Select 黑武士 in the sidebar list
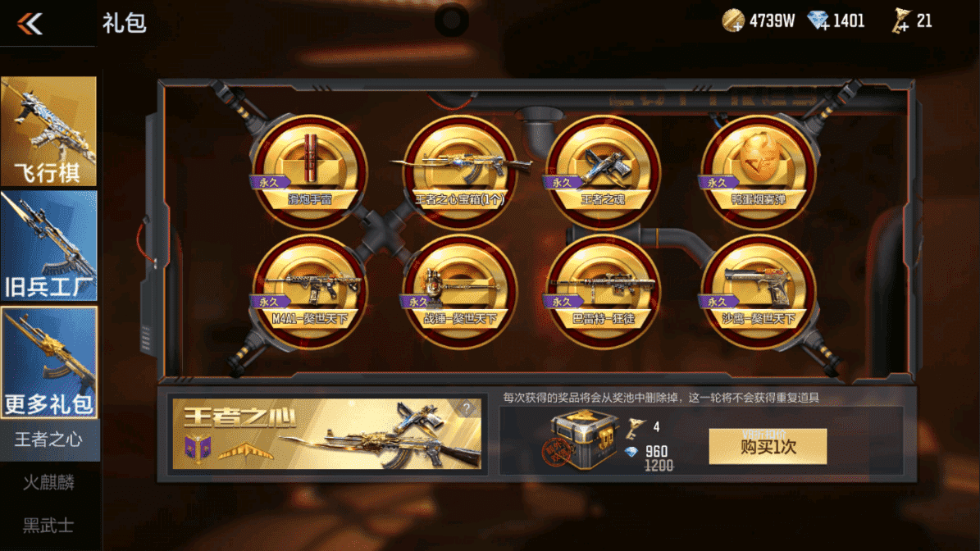 [x=48, y=526]
